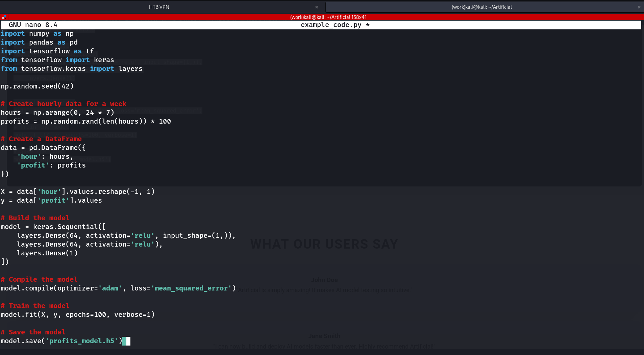This screenshot has height=355, width=644.
Task: Click the 'model.compile(optimizer='adam'' line
Action: pos(118,288)
